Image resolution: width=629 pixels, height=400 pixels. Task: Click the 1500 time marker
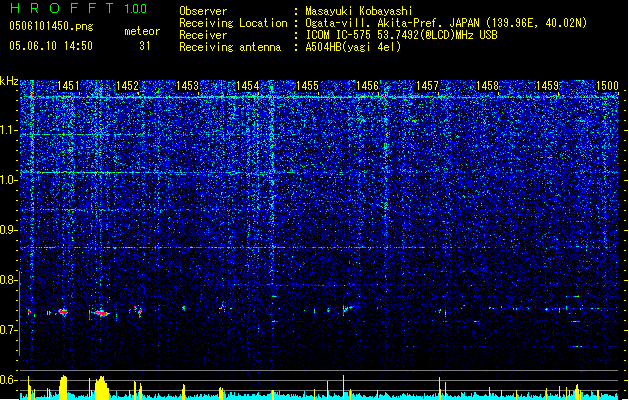(607, 86)
